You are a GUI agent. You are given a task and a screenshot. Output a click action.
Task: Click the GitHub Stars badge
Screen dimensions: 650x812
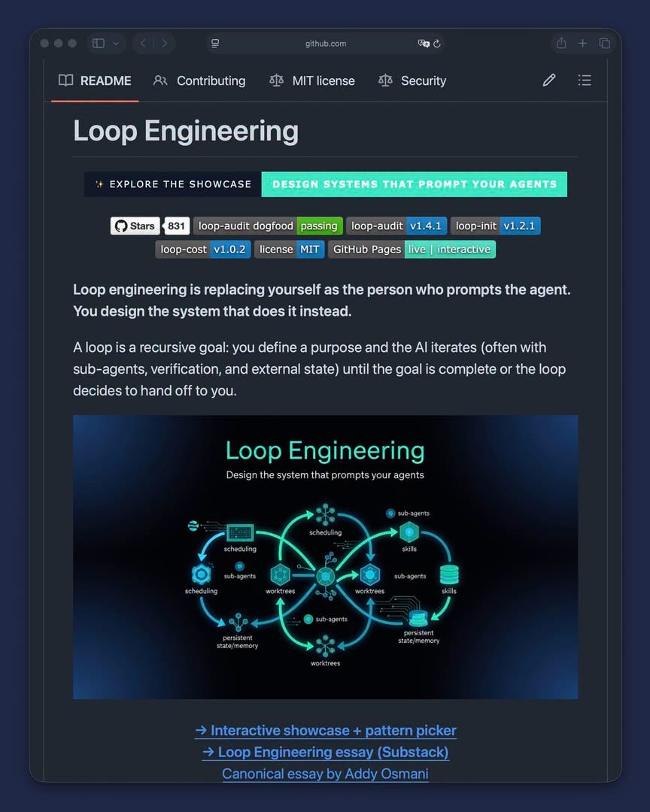coord(135,226)
